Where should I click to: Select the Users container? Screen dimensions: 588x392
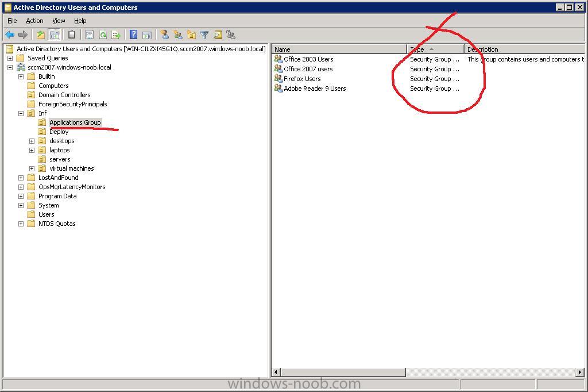tap(46, 214)
